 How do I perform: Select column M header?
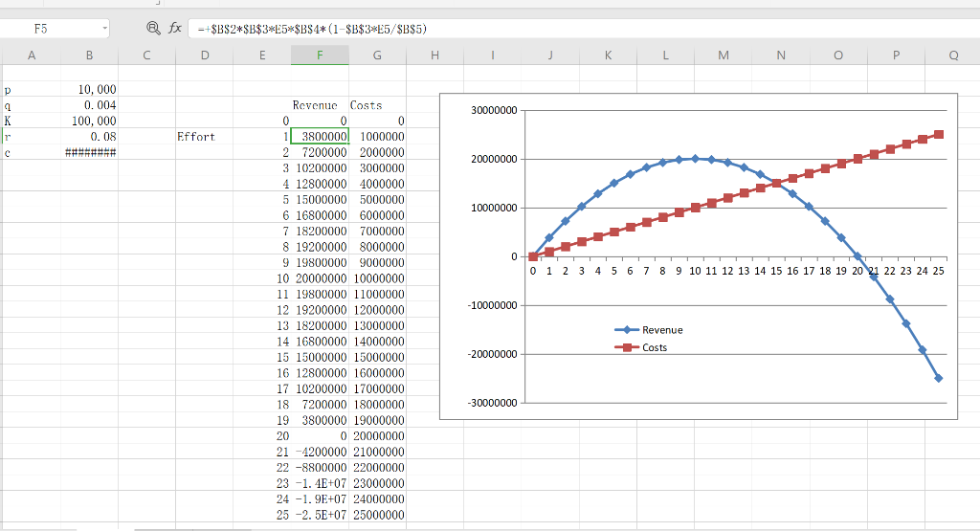(724, 55)
